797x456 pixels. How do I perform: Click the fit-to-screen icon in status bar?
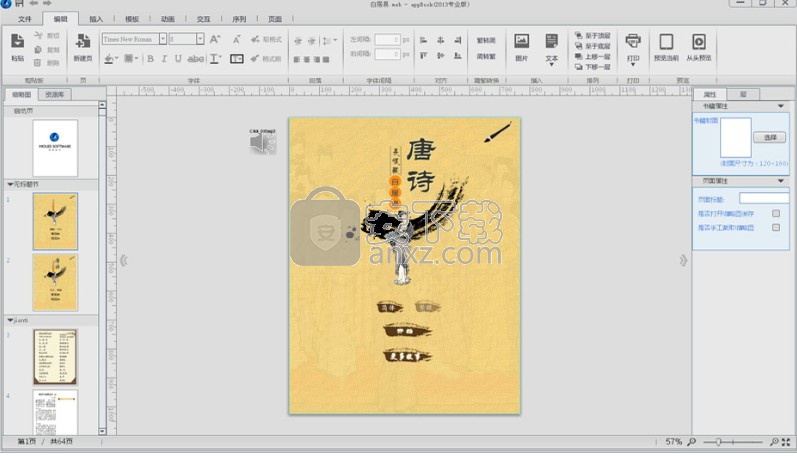786,442
